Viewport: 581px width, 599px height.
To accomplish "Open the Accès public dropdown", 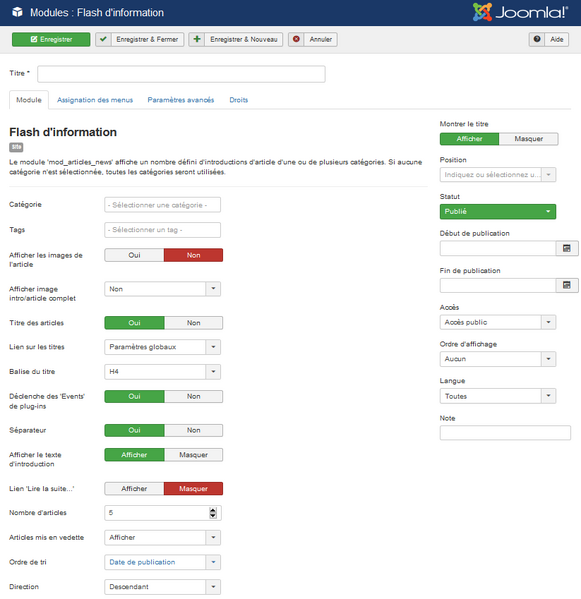I will [498, 322].
